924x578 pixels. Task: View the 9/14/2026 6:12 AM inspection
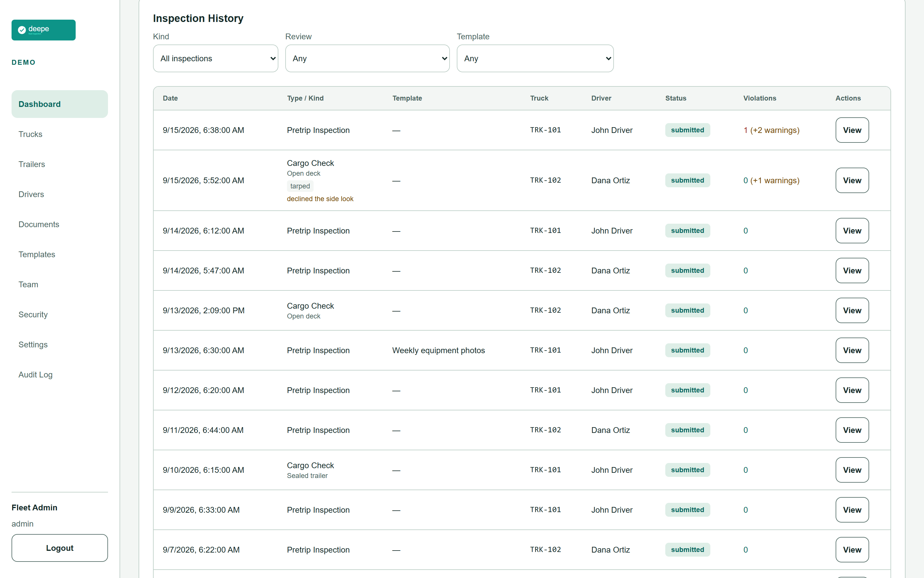(852, 231)
